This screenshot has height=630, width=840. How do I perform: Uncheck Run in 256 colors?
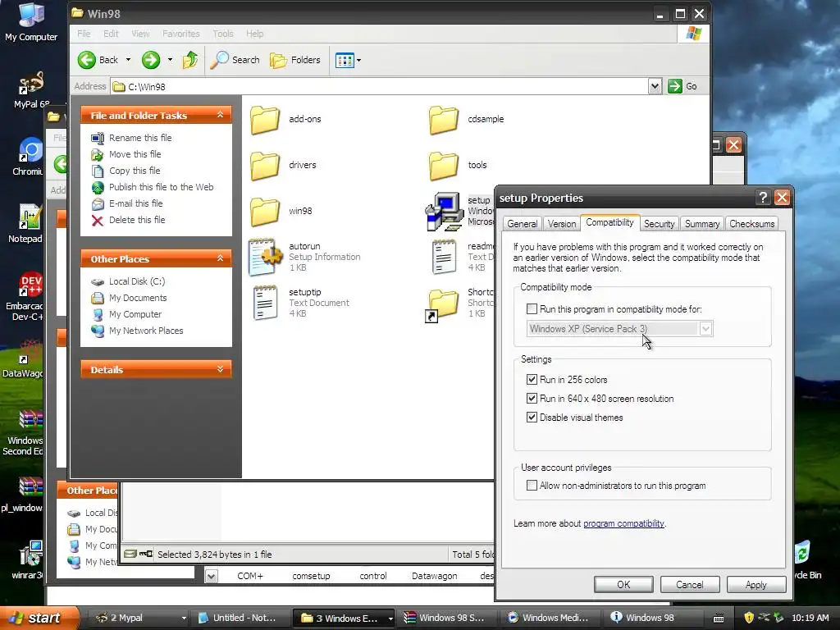coord(532,379)
